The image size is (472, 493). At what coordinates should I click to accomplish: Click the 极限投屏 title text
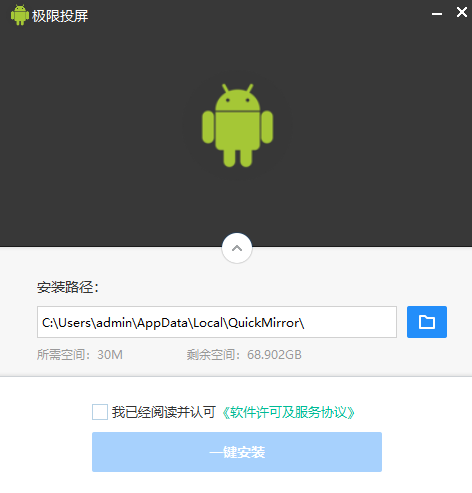tap(60, 16)
